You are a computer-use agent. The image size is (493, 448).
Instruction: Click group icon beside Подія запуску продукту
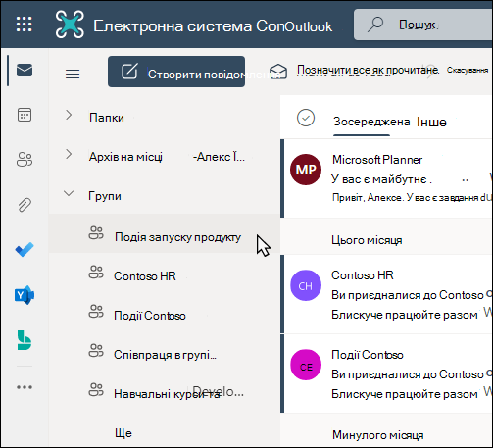[96, 233]
